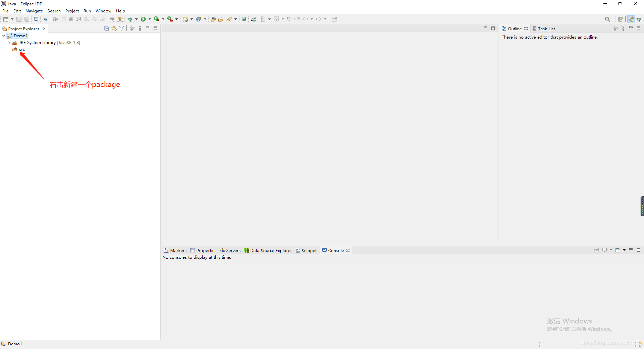Toggle Link with Editor in Project Explorer
The image size is (644, 349).
coord(114,29)
